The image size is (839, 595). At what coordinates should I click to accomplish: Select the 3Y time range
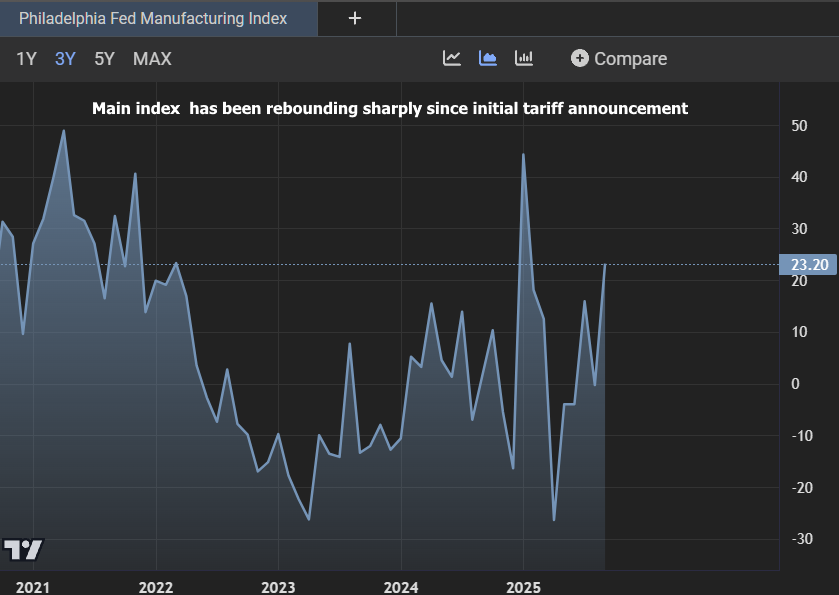(65, 59)
